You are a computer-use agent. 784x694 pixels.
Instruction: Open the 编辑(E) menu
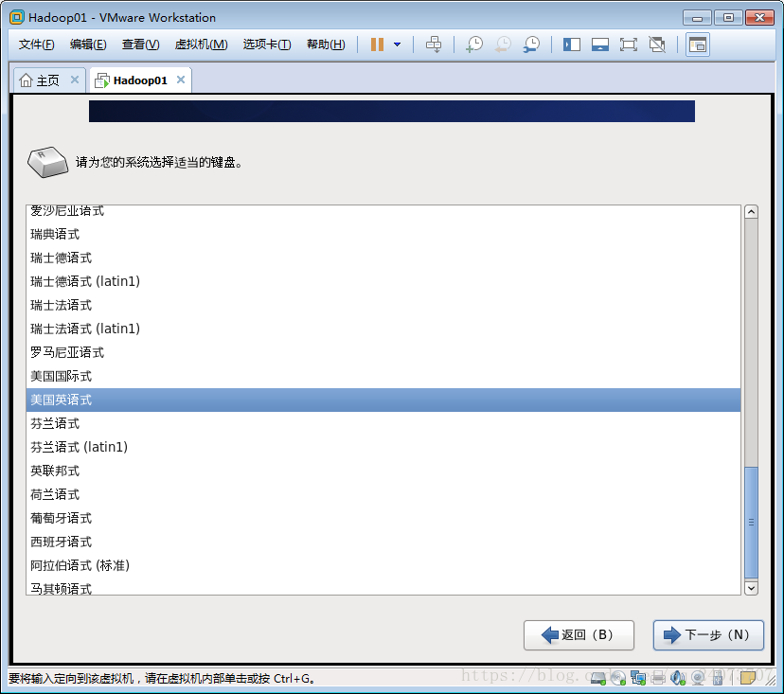pyautogui.click(x=88, y=44)
